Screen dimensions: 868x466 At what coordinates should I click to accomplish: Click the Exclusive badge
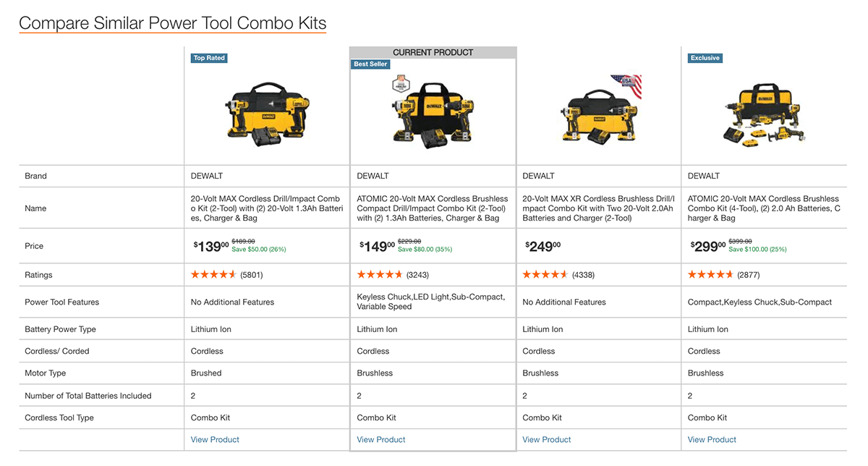coord(705,58)
